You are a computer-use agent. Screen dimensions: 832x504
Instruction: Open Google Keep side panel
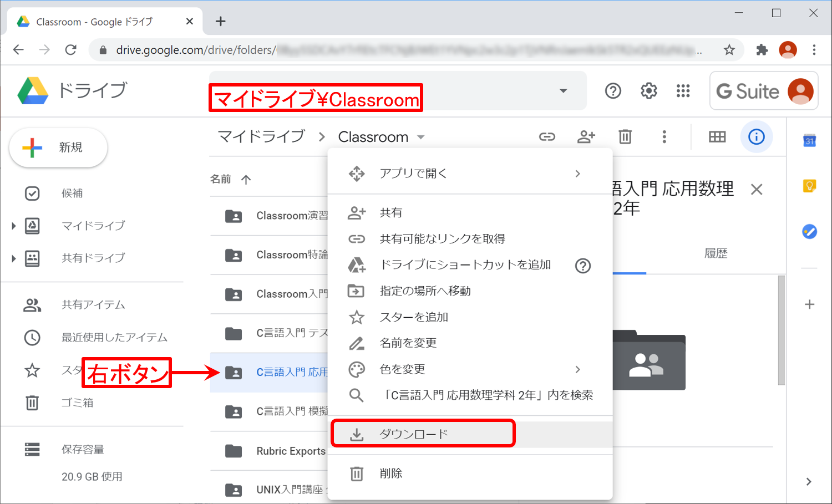pyautogui.click(x=810, y=186)
